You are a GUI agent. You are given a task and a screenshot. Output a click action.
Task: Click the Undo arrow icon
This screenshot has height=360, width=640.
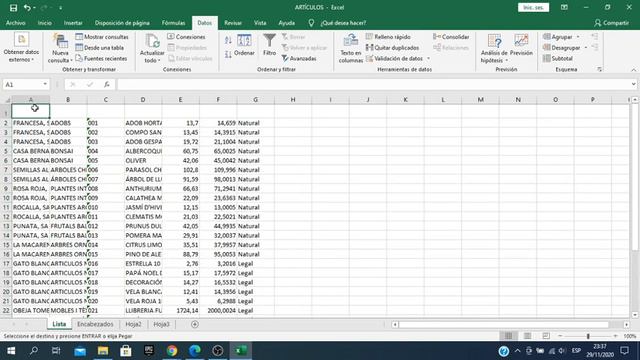pos(27,8)
